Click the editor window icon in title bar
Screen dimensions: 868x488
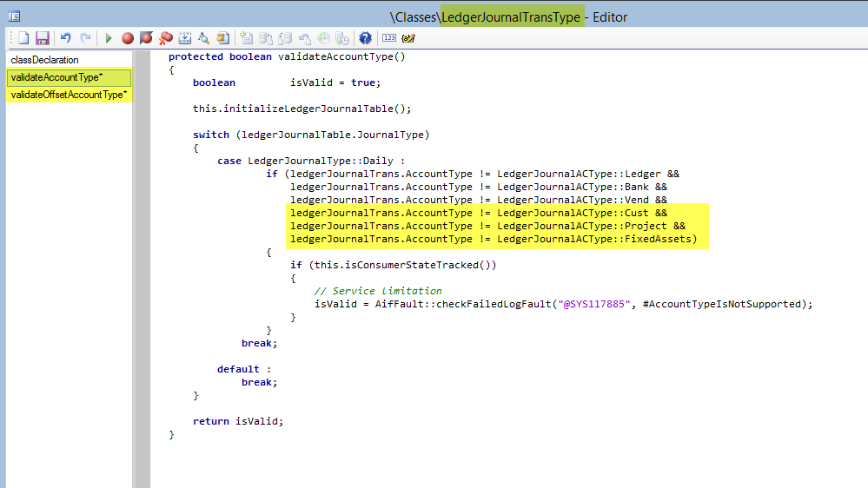pos(15,16)
